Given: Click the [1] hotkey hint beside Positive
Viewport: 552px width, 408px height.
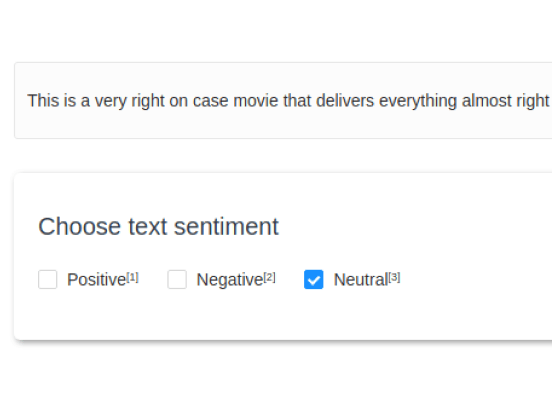Looking at the screenshot, I should point(132,278).
